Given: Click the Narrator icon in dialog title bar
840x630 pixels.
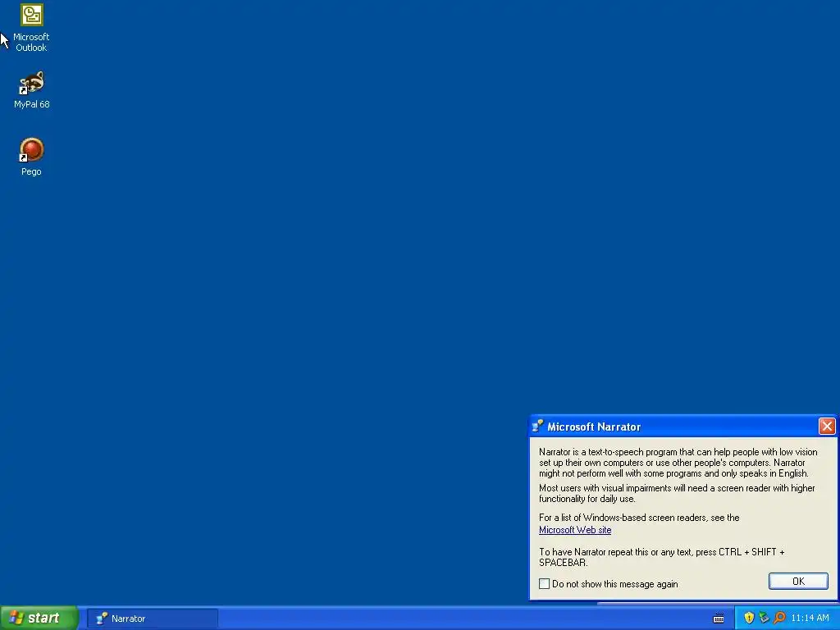Looking at the screenshot, I should 537,427.
